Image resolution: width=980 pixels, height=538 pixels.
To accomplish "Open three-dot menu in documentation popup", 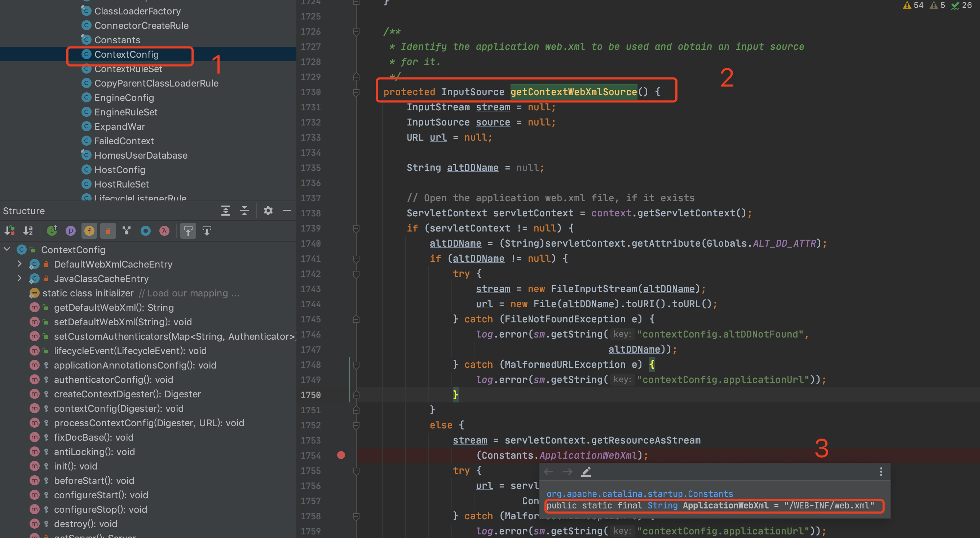I will [x=881, y=472].
